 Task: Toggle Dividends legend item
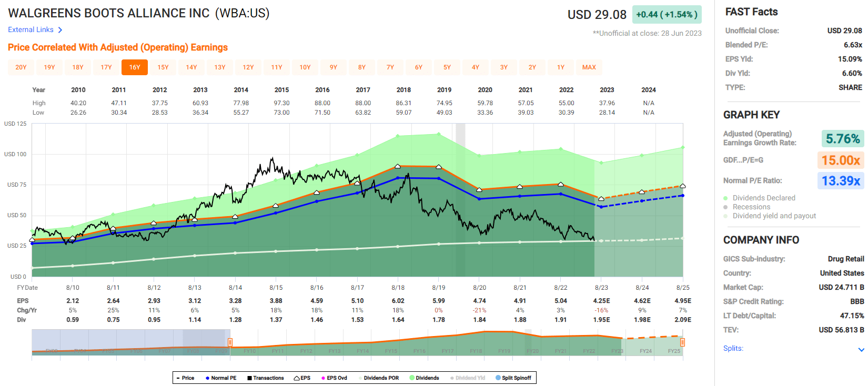pyautogui.click(x=425, y=378)
